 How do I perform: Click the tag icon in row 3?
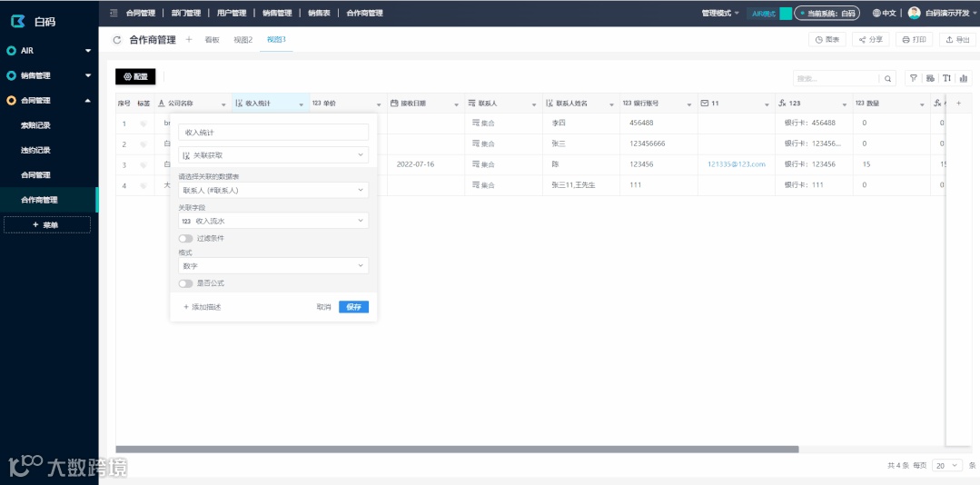[x=144, y=165]
